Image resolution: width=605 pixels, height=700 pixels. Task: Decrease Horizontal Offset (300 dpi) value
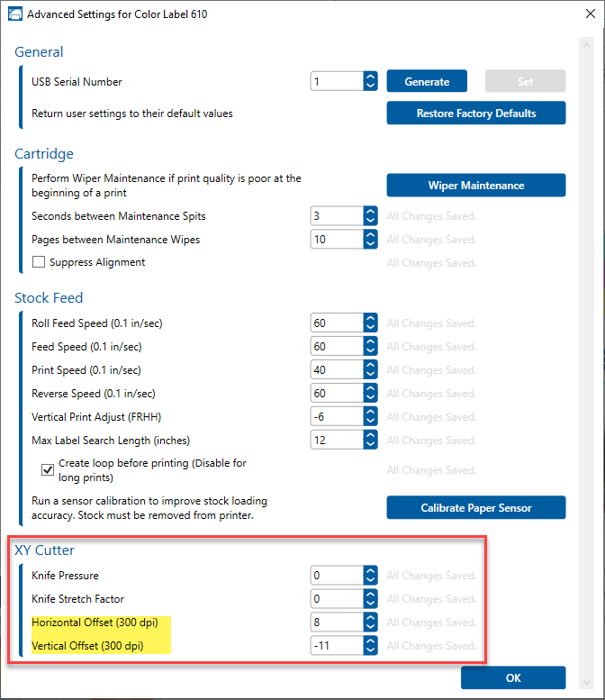coord(370,627)
